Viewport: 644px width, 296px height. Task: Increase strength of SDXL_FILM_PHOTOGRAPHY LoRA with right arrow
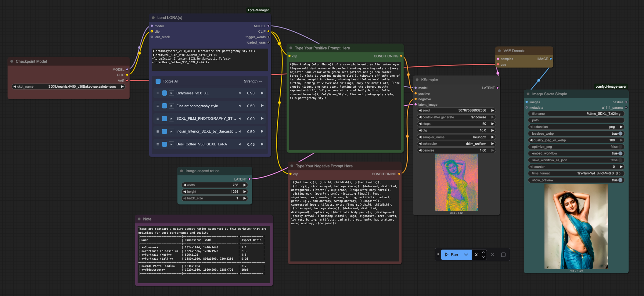262,119
